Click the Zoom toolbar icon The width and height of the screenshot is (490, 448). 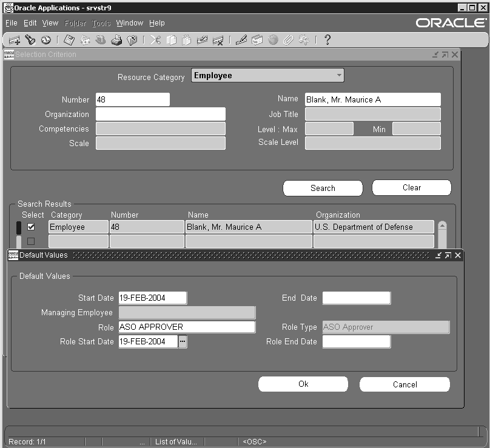pyautogui.click(x=257, y=40)
